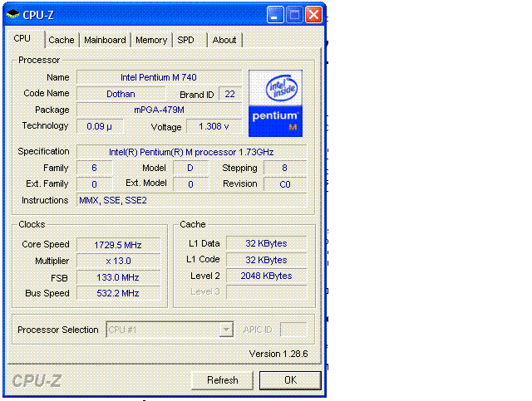Viewport: 532px width, 401px height.
Task: Click the APIC ID field
Action: (x=293, y=330)
